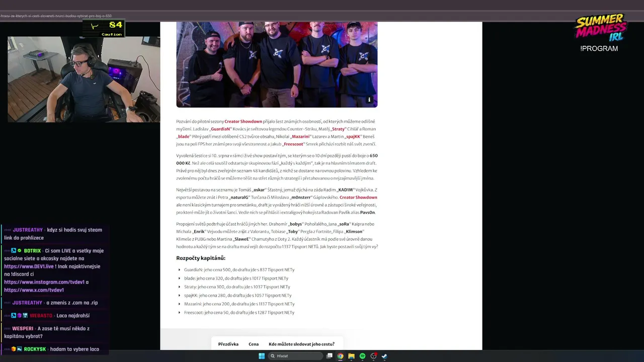The height and width of the screenshot is (362, 644).
Task: Click the BOTRIX username in chat
Action: (32, 251)
